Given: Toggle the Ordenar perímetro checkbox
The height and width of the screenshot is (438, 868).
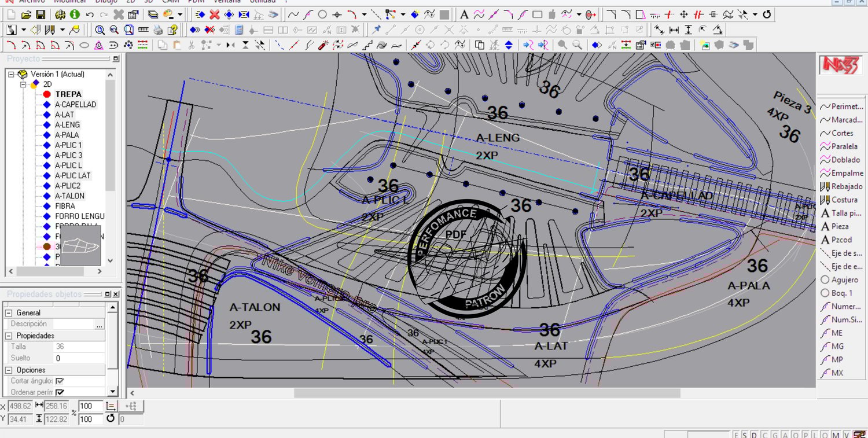Looking at the screenshot, I should 60,392.
